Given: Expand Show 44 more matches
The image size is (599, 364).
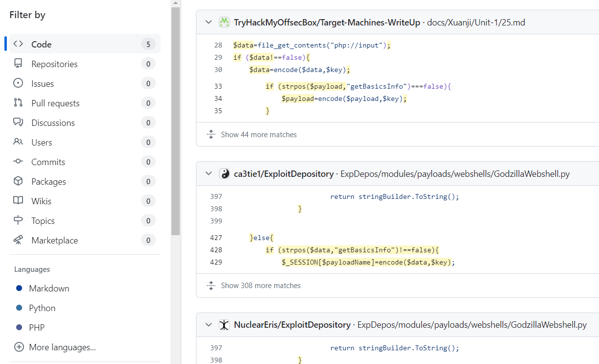Looking at the screenshot, I should (259, 134).
